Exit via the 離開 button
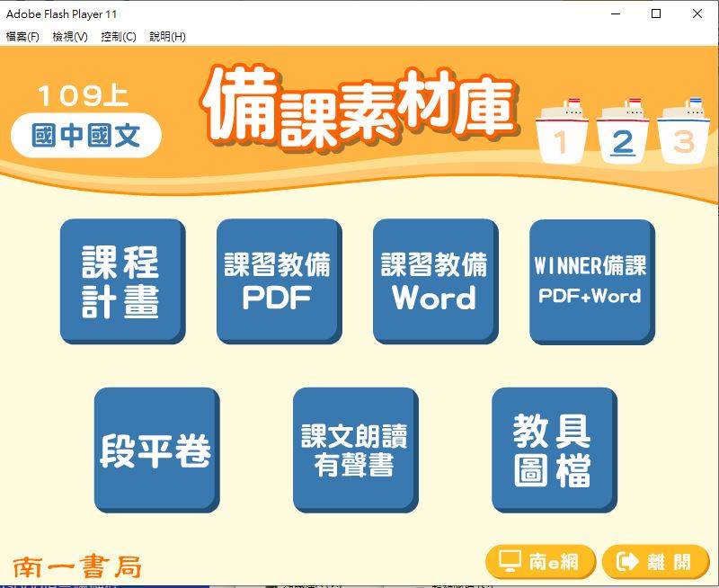Viewport: 719px width, 588px height. pyautogui.click(x=655, y=561)
